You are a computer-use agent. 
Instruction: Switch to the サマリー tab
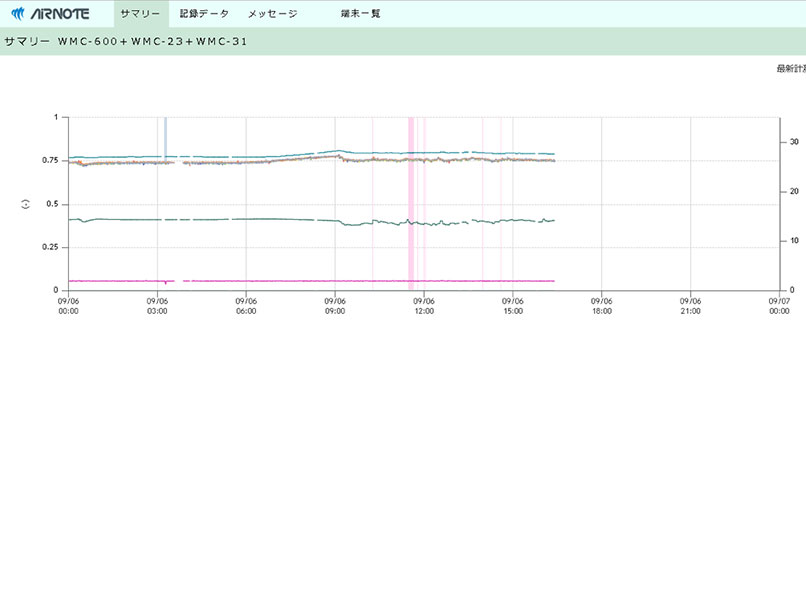point(140,14)
